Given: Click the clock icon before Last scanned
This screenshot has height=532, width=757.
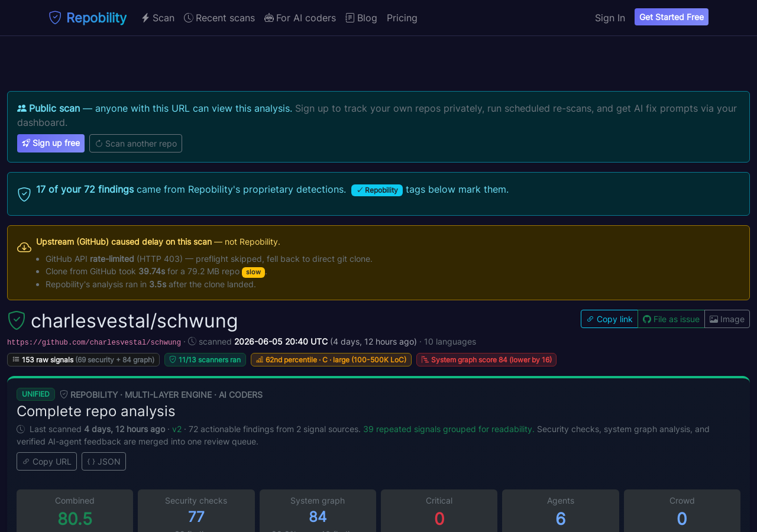Looking at the screenshot, I should (21, 429).
